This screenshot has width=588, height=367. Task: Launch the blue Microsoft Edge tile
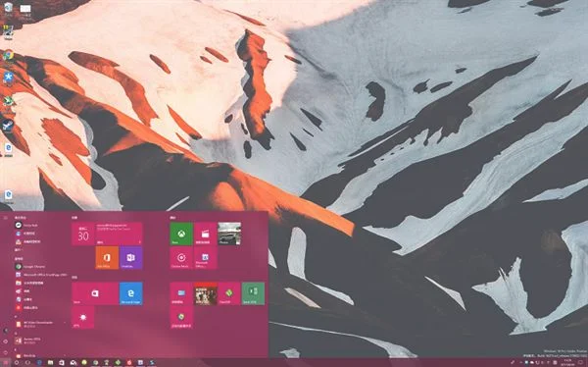(x=131, y=293)
